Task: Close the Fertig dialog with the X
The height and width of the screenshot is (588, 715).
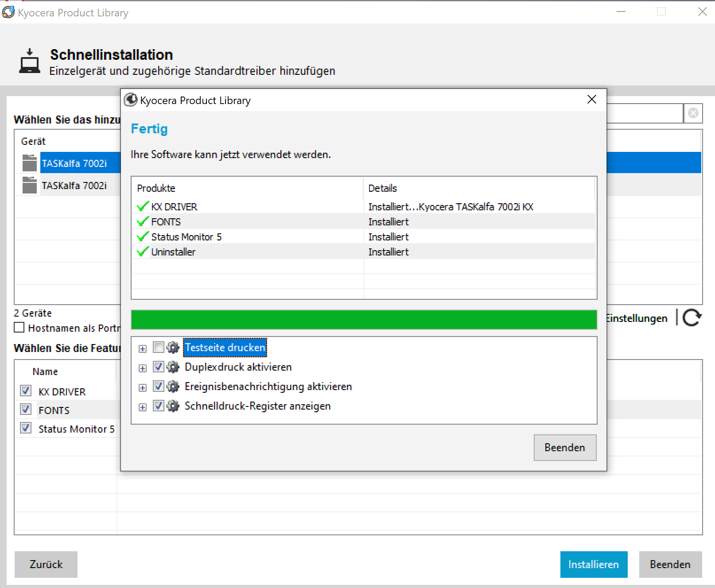Action: tap(592, 100)
